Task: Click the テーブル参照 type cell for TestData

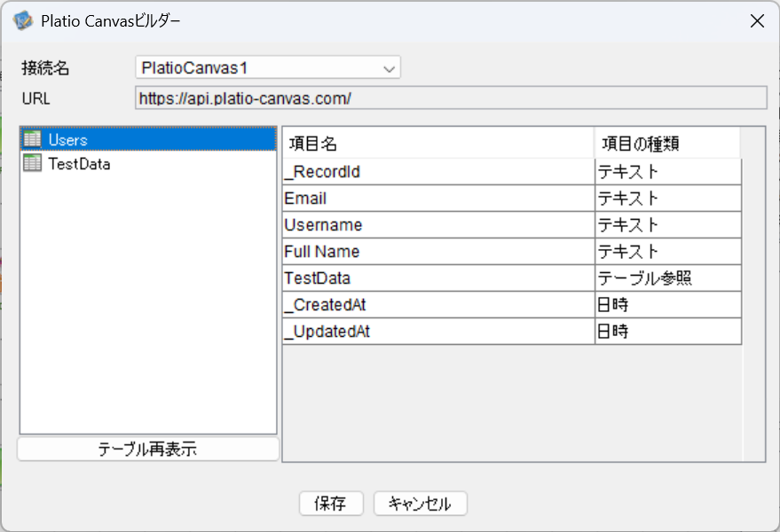Action: click(667, 278)
